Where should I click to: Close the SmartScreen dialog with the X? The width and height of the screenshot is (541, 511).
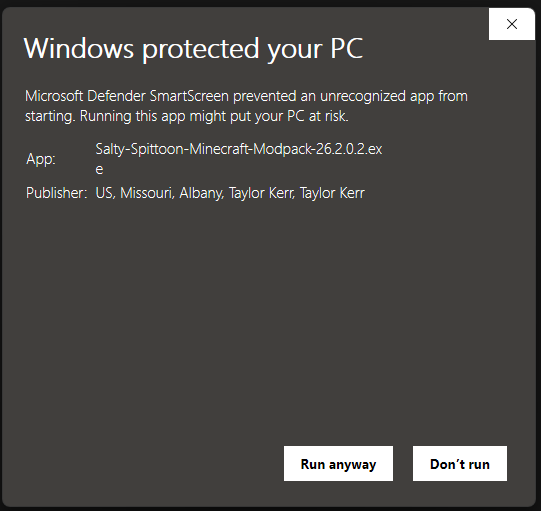click(x=512, y=24)
